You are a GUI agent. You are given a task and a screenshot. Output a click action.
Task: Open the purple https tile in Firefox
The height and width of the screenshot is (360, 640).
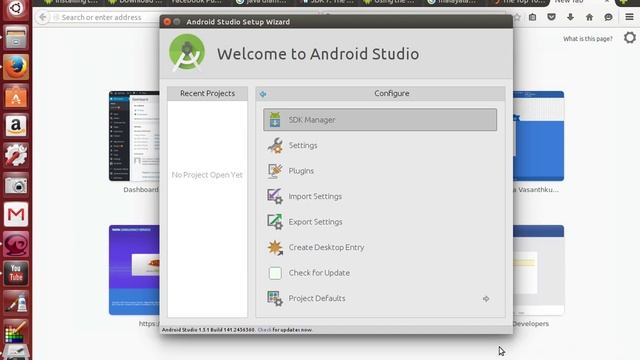point(134,270)
